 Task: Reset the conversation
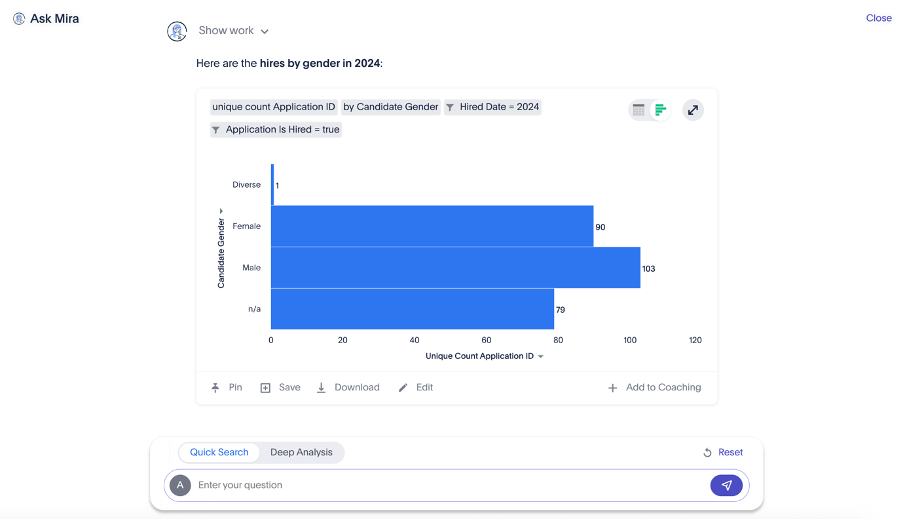click(723, 452)
